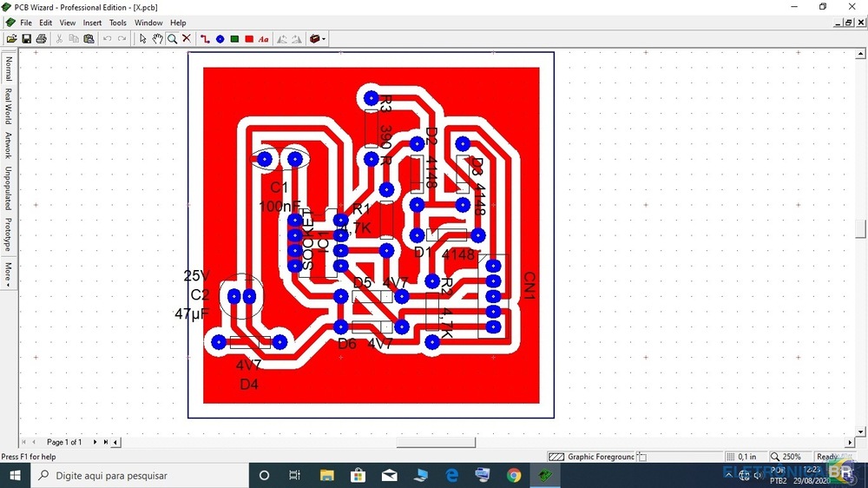Select the Zoom magnifier tool
The width and height of the screenshot is (868, 488).
(x=172, y=39)
